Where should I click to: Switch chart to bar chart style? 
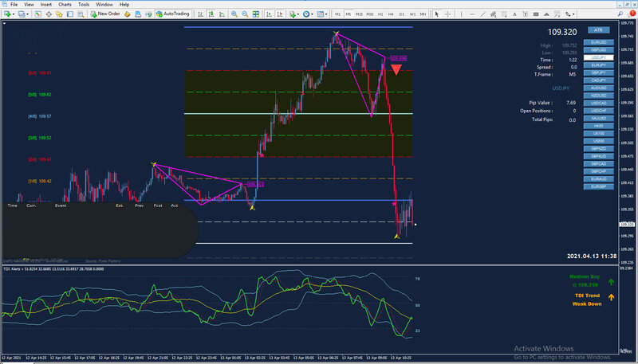pyautogui.click(x=201, y=14)
